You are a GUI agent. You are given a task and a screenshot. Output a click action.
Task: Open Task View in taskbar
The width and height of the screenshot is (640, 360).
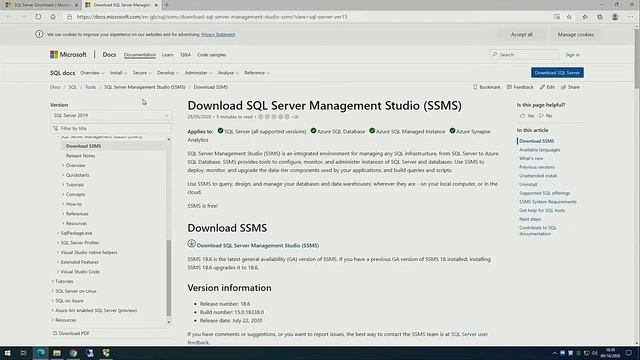coord(23,353)
